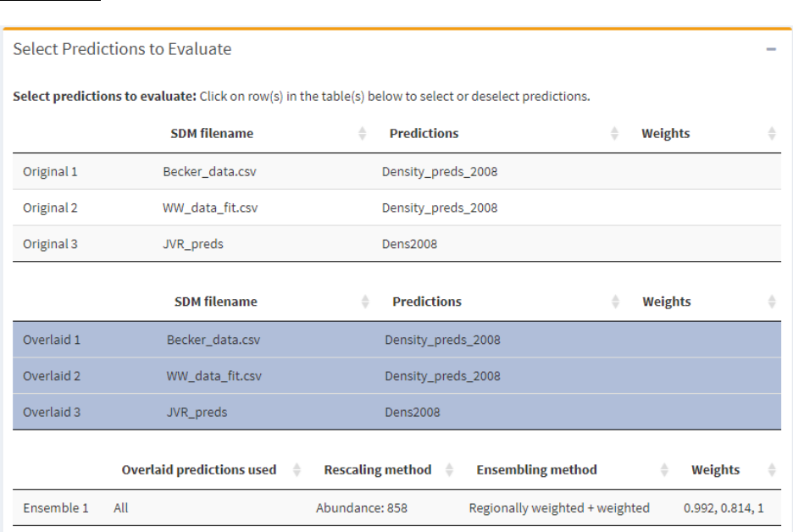Deselect the Overlaid 3 JVR_preds row
This screenshot has width=793, height=532.
click(397, 412)
